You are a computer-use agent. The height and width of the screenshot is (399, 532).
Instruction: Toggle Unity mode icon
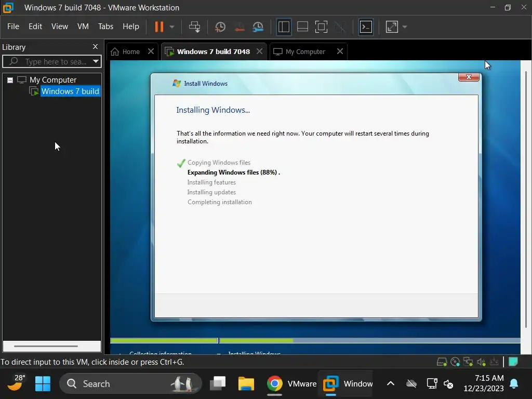click(340, 27)
